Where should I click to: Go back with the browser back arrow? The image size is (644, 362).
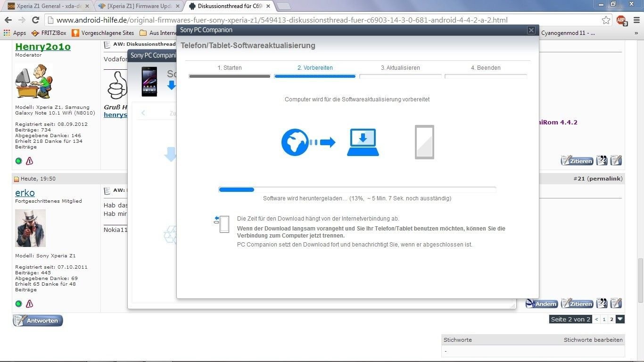point(8,20)
